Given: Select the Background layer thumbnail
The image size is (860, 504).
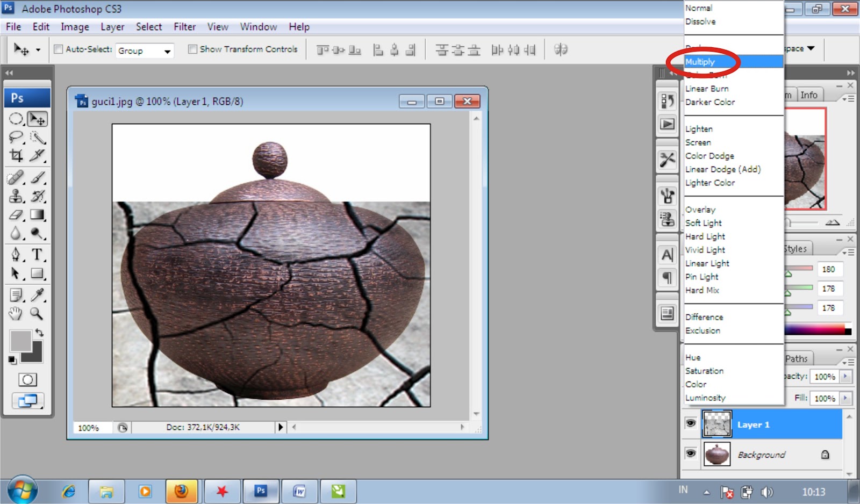Looking at the screenshot, I should pos(717,455).
